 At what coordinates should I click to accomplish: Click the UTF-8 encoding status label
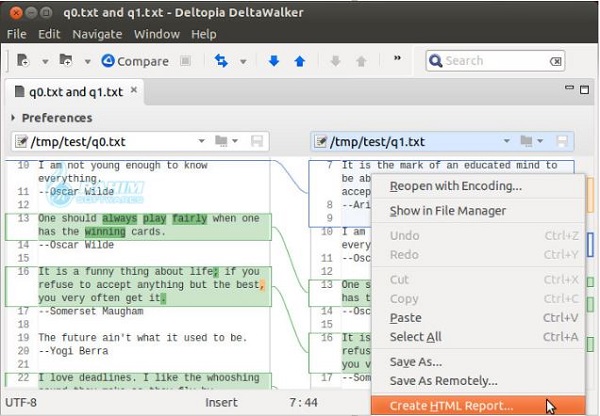pyautogui.click(x=21, y=403)
